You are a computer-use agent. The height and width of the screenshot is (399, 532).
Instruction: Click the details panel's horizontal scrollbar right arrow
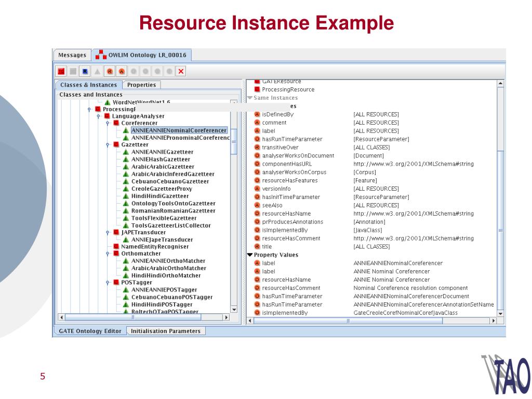(x=493, y=321)
